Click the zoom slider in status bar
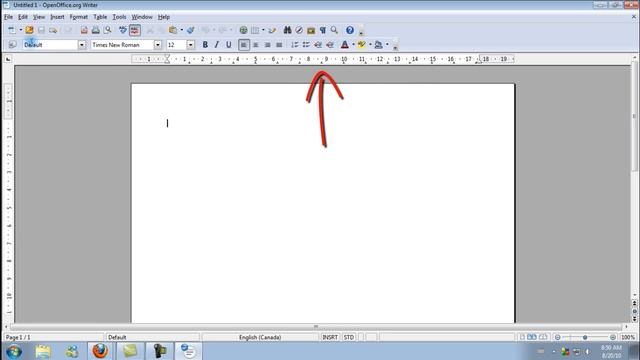Viewport: 640px width, 360px height. pos(585,338)
